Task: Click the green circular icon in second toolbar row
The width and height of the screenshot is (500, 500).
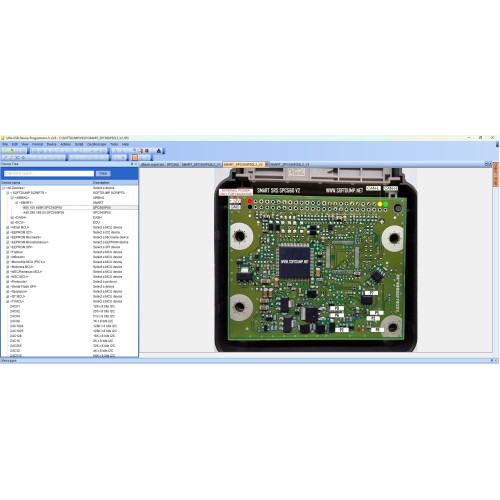Action: click(x=23, y=157)
